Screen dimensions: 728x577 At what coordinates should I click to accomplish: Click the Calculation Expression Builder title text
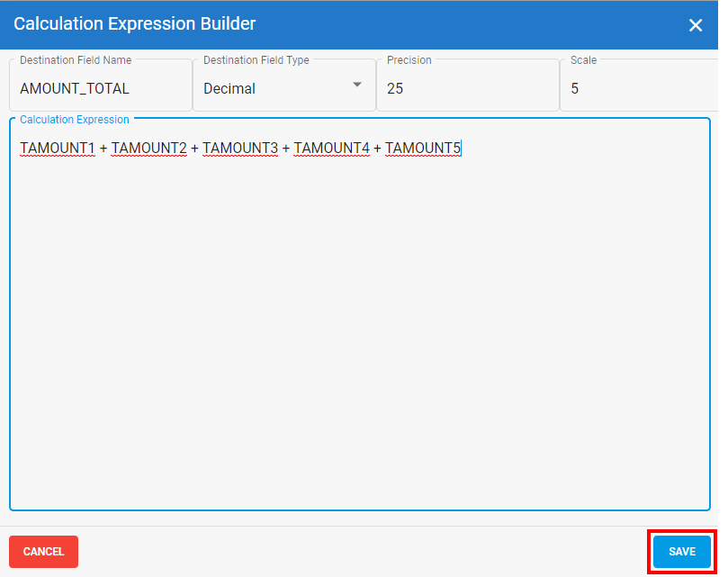(135, 24)
